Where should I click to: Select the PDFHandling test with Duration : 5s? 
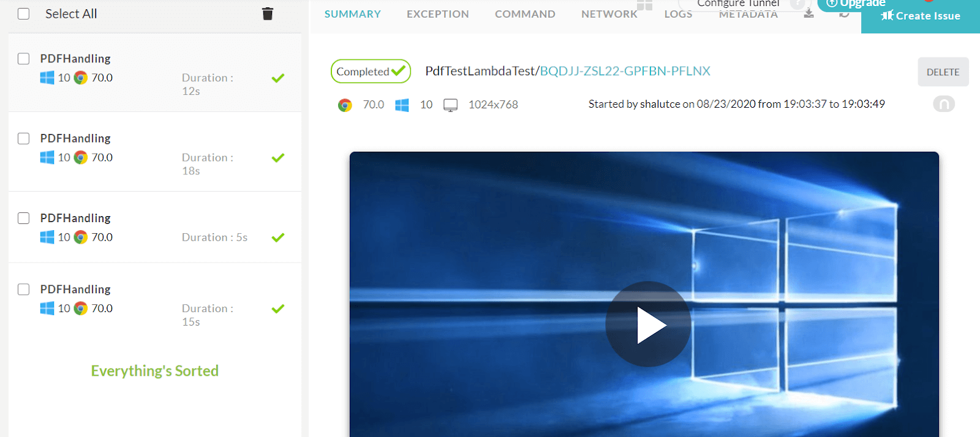tap(155, 227)
